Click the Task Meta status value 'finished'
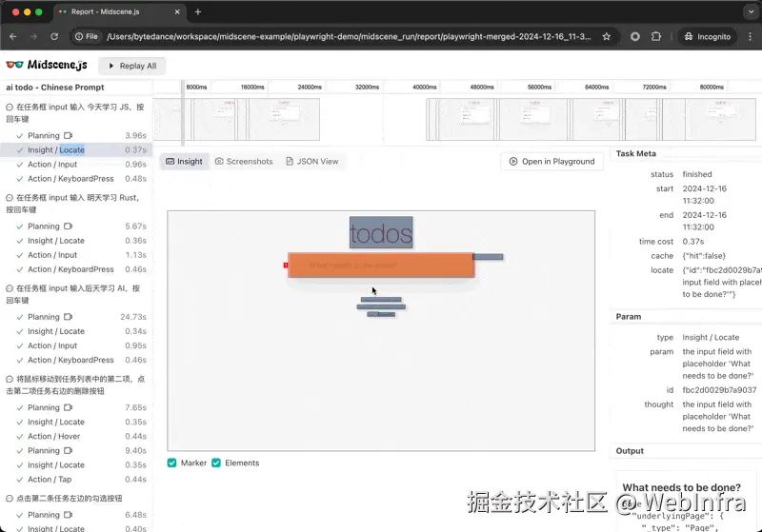The image size is (762, 532). pyautogui.click(x=697, y=174)
